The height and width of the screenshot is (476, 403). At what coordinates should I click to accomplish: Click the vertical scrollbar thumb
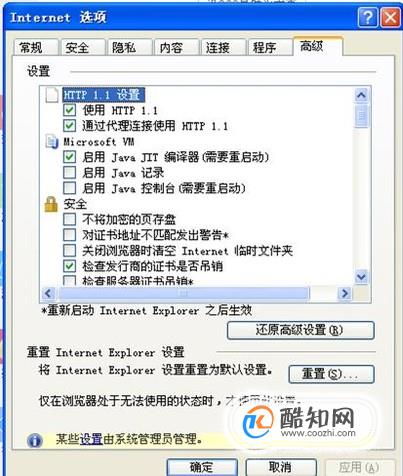click(x=361, y=116)
